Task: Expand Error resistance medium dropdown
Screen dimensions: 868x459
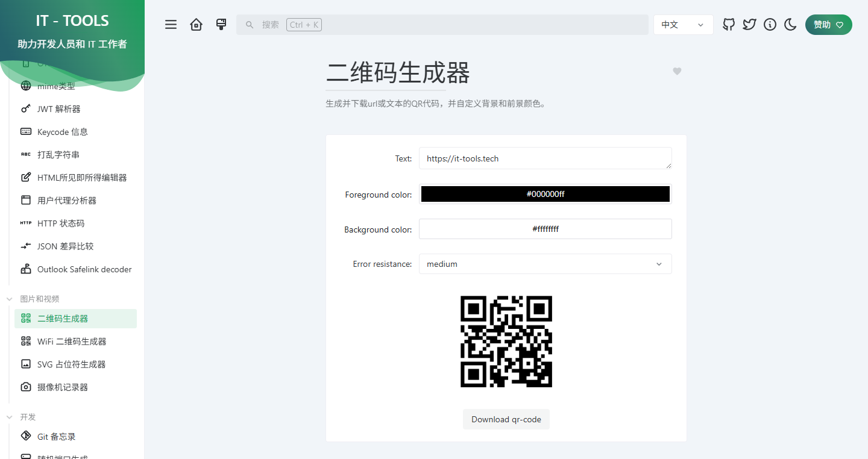Action: click(545, 264)
